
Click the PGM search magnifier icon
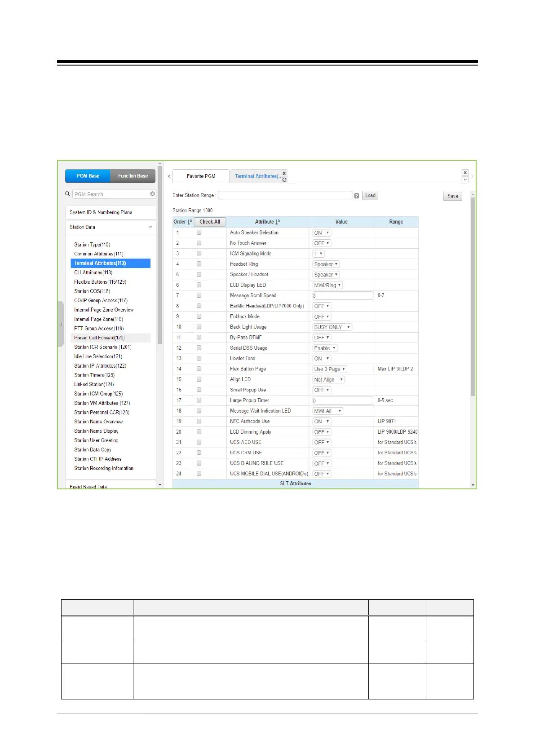(x=67, y=194)
